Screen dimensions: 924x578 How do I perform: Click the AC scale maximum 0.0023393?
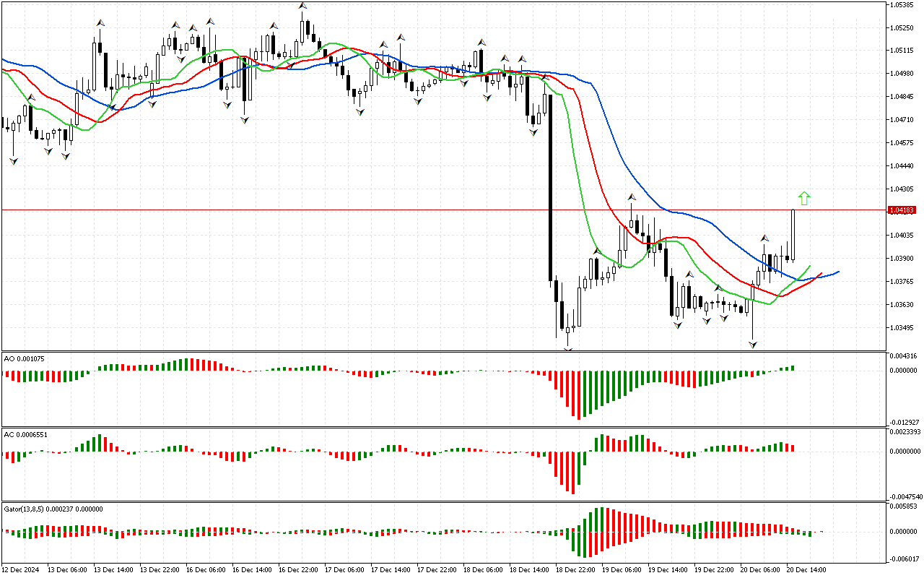905,432
